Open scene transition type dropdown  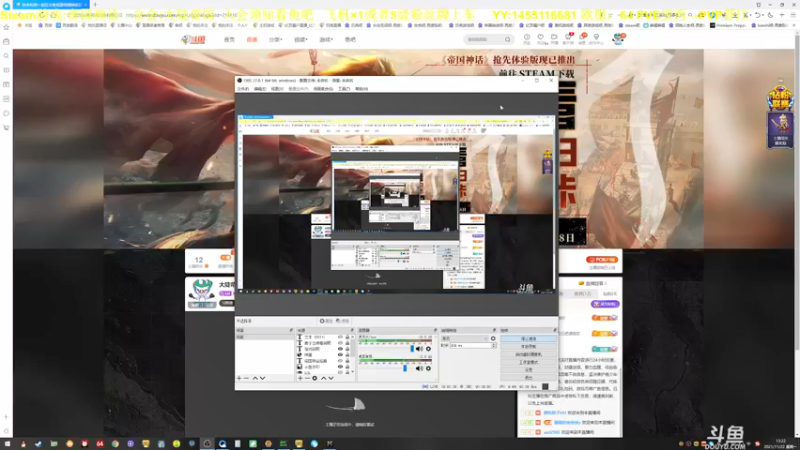click(x=465, y=338)
